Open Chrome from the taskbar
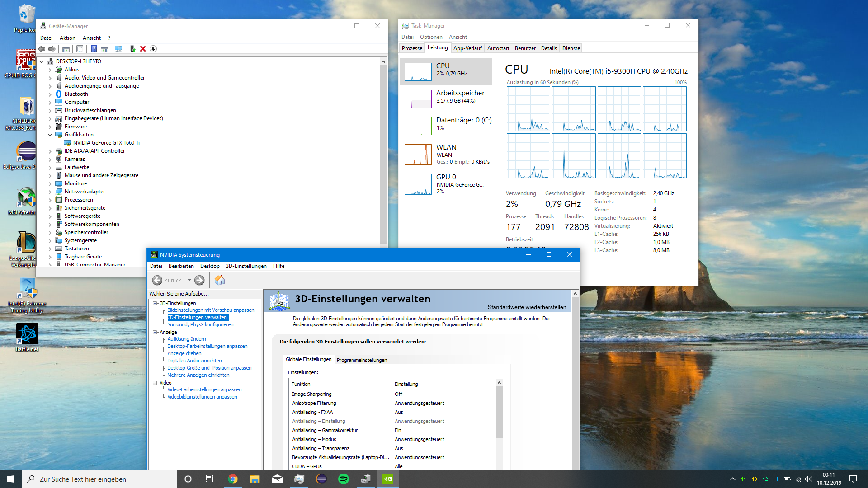The width and height of the screenshot is (868, 488). [x=233, y=479]
